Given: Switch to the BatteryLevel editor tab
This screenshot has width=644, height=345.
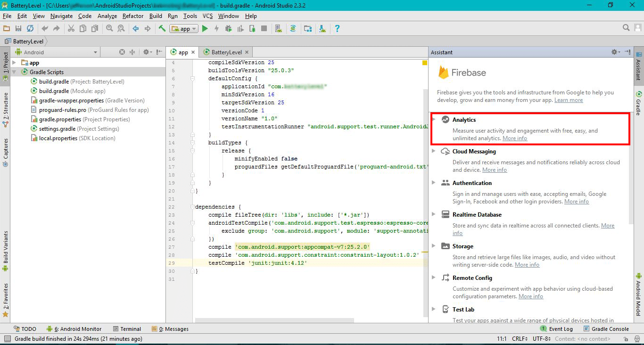Looking at the screenshot, I should coord(226,52).
